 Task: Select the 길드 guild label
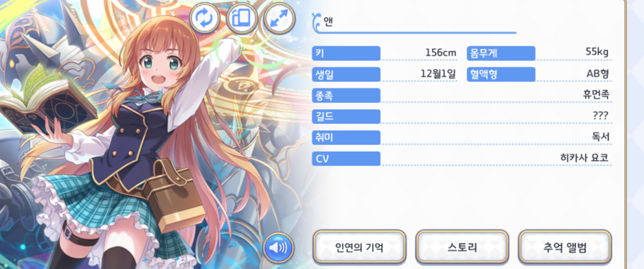point(346,116)
